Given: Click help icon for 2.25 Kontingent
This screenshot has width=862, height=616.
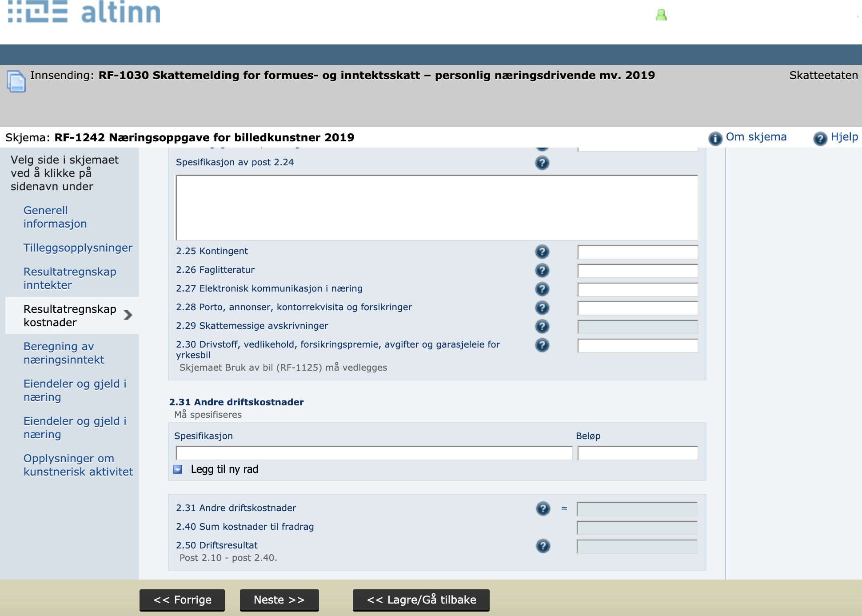Looking at the screenshot, I should (542, 252).
